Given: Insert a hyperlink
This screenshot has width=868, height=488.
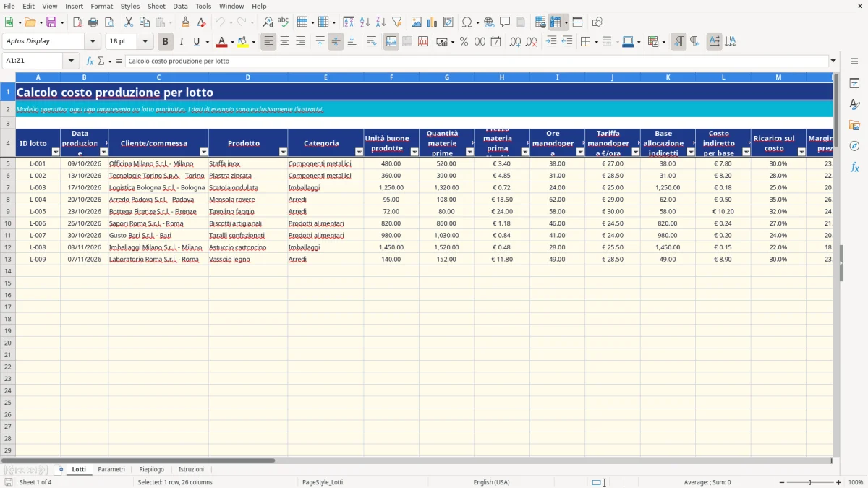Looking at the screenshot, I should pyautogui.click(x=489, y=22).
